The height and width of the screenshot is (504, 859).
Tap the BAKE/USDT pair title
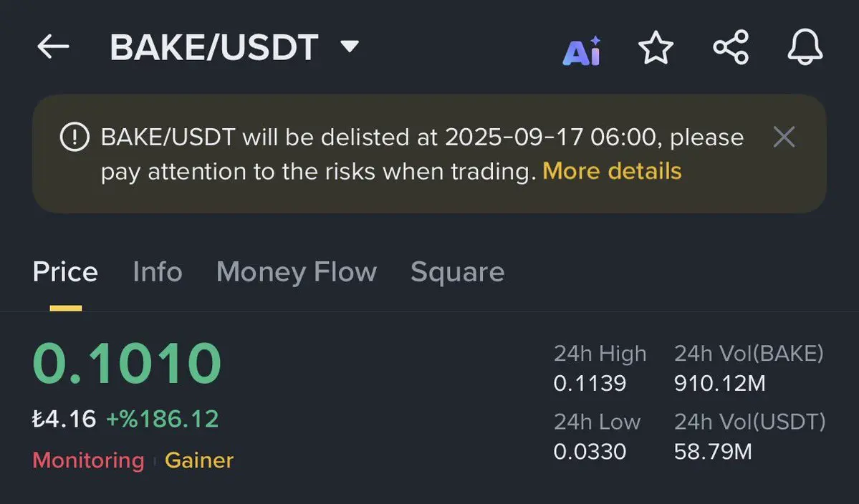[x=213, y=47]
